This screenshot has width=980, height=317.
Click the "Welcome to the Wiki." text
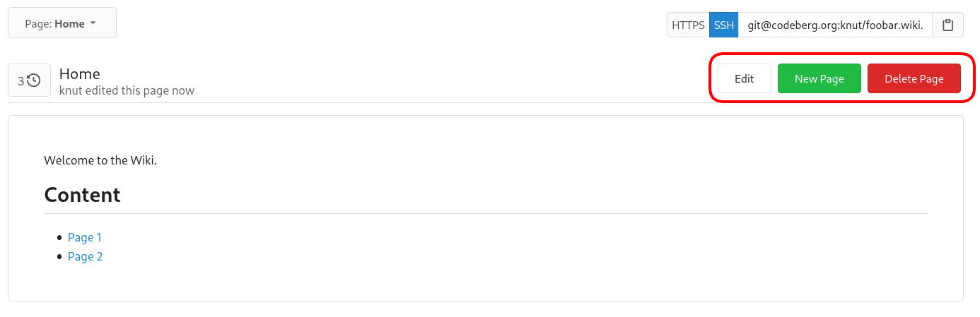(100, 160)
